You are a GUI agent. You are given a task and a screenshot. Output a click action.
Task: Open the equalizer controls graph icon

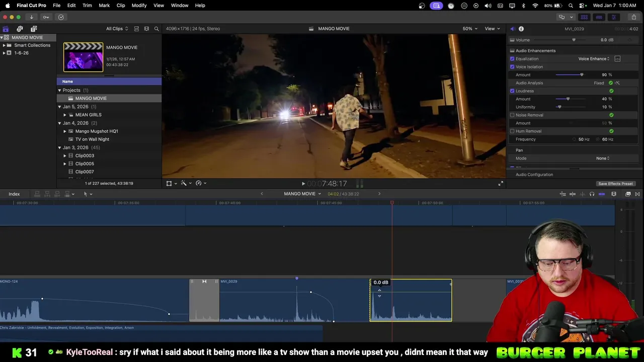click(617, 59)
